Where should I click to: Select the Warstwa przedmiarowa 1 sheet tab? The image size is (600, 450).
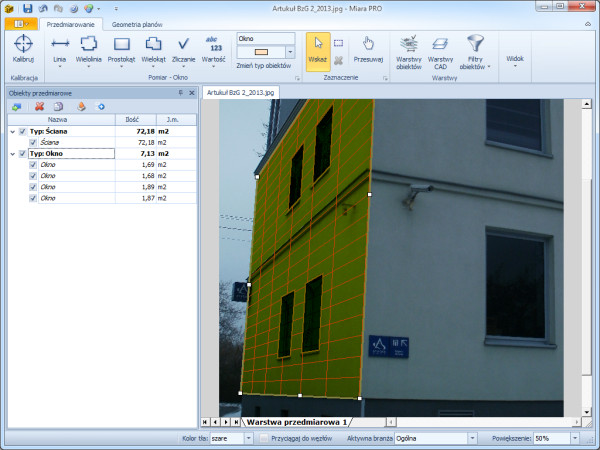[x=296, y=423]
